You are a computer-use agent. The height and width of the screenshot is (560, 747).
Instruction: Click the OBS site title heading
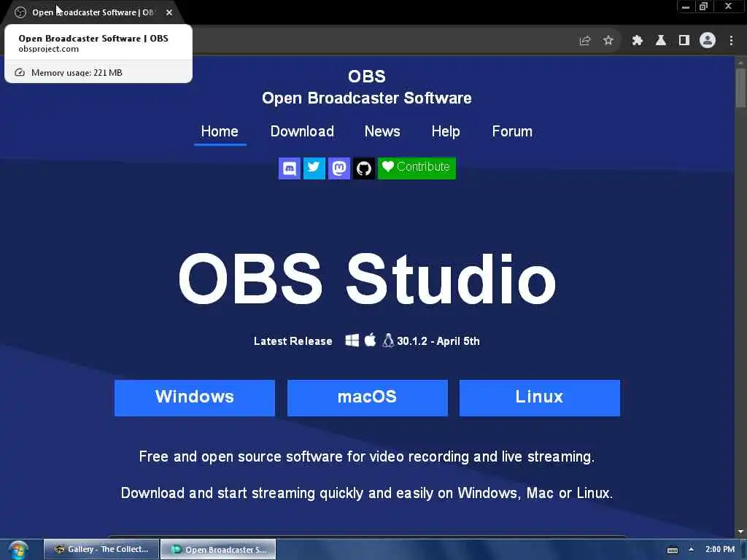click(367, 87)
